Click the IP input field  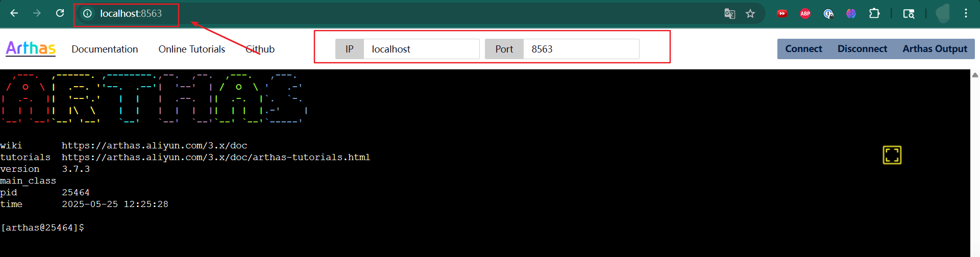[x=422, y=49]
